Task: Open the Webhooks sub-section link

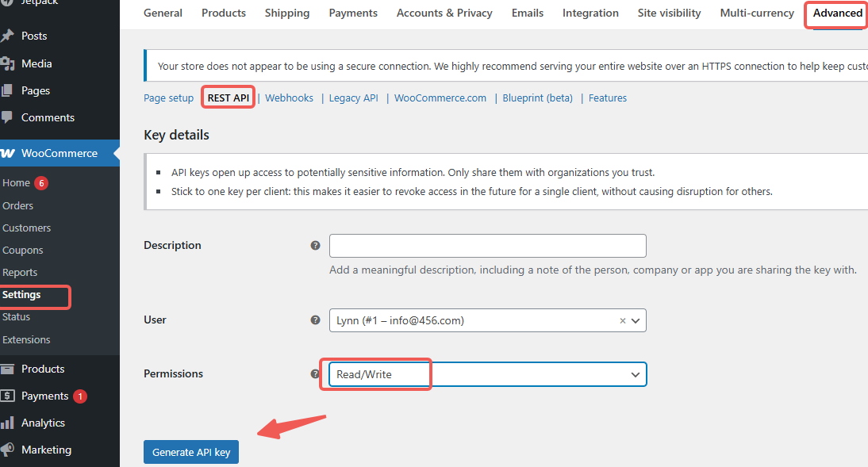Action: coord(289,98)
